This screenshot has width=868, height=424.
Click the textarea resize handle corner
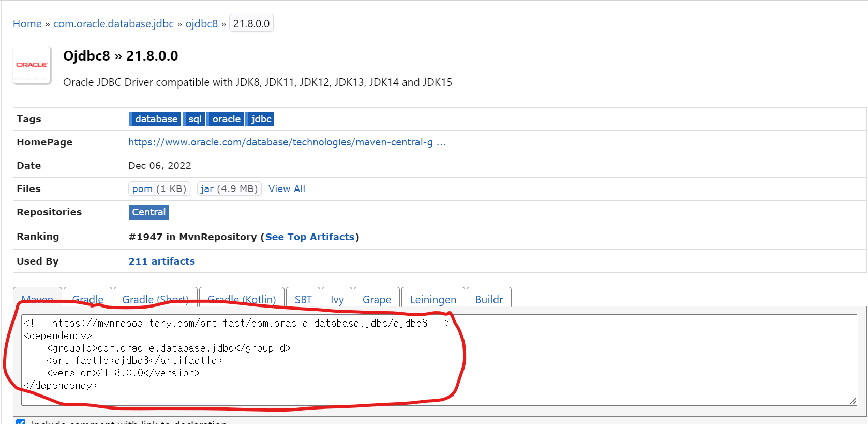coord(853,401)
